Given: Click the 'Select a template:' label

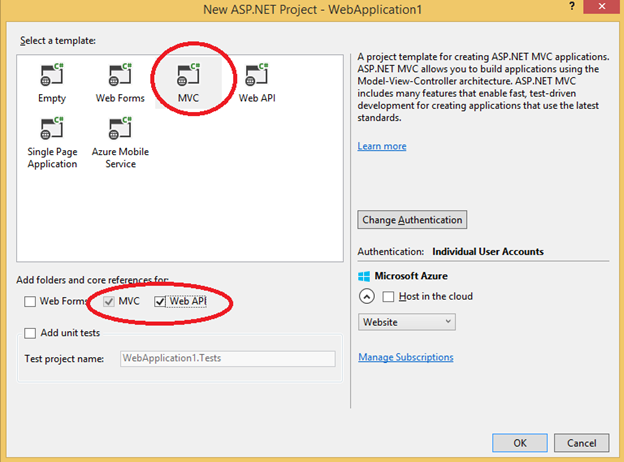Looking at the screenshot, I should click(x=58, y=41).
